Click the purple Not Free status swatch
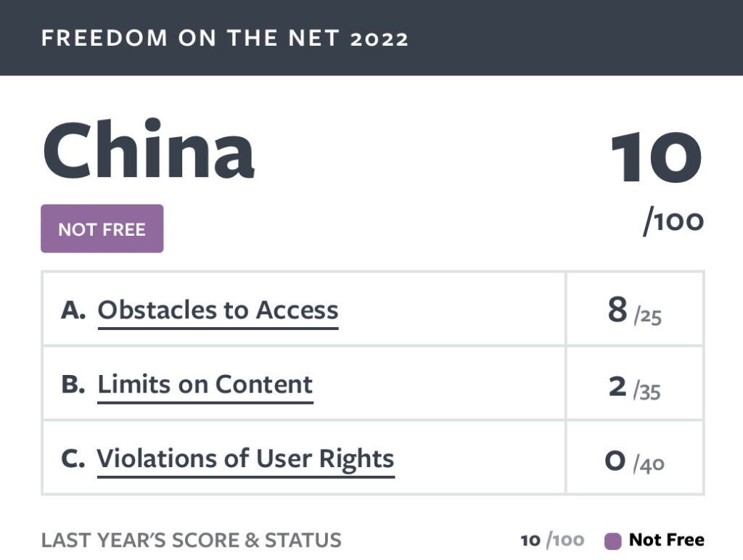 tap(612, 540)
